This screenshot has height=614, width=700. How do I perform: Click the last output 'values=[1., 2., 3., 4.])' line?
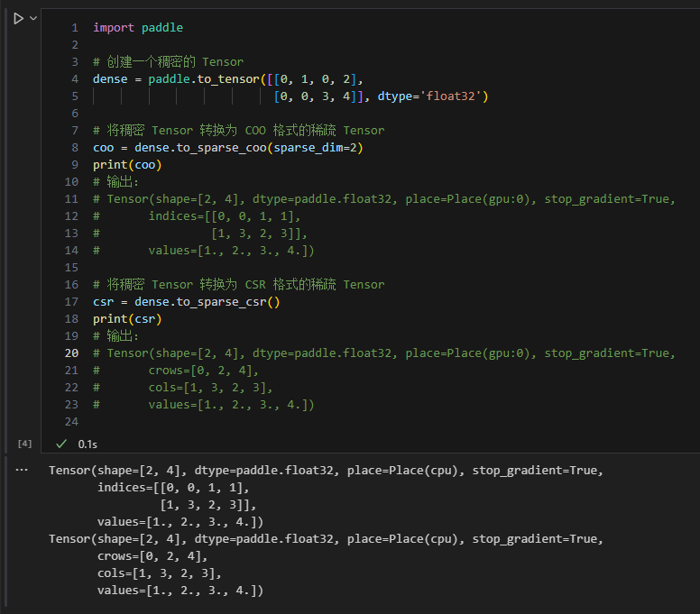point(180,591)
